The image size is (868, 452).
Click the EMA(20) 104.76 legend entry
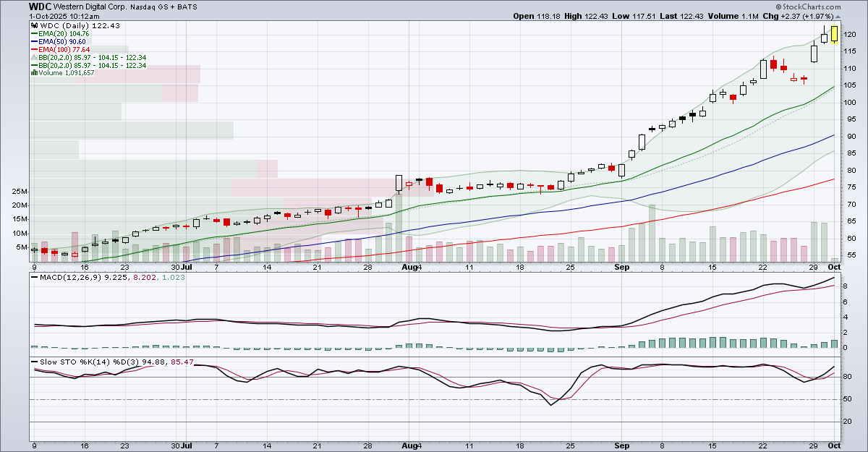pos(64,33)
